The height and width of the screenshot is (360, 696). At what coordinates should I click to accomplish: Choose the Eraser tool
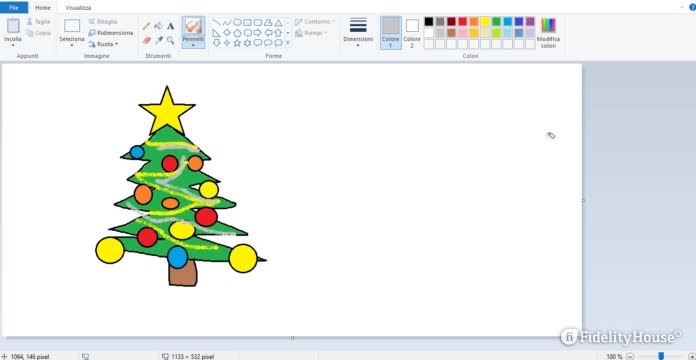(x=146, y=40)
